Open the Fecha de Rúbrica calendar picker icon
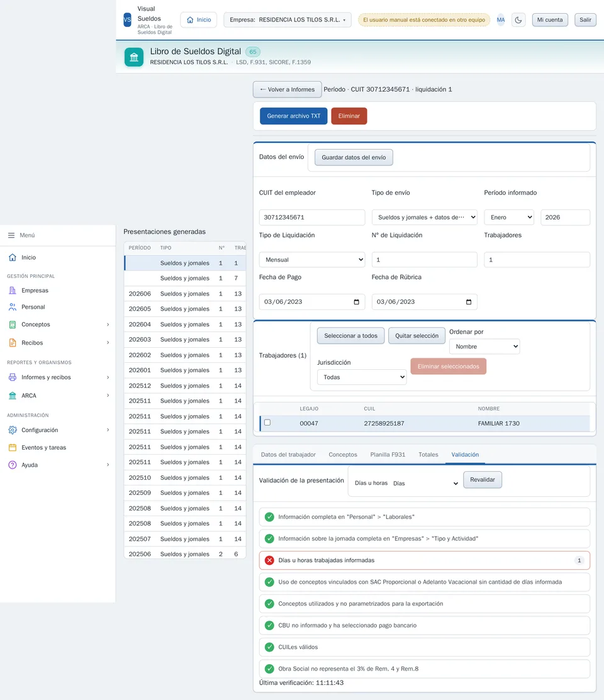The height and width of the screenshot is (700, 604). tap(469, 302)
